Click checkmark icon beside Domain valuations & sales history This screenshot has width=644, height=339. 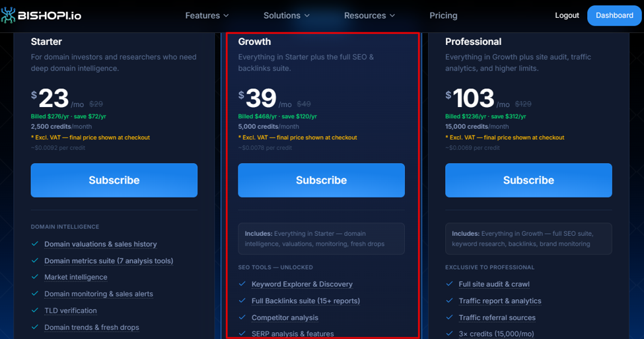coord(35,244)
